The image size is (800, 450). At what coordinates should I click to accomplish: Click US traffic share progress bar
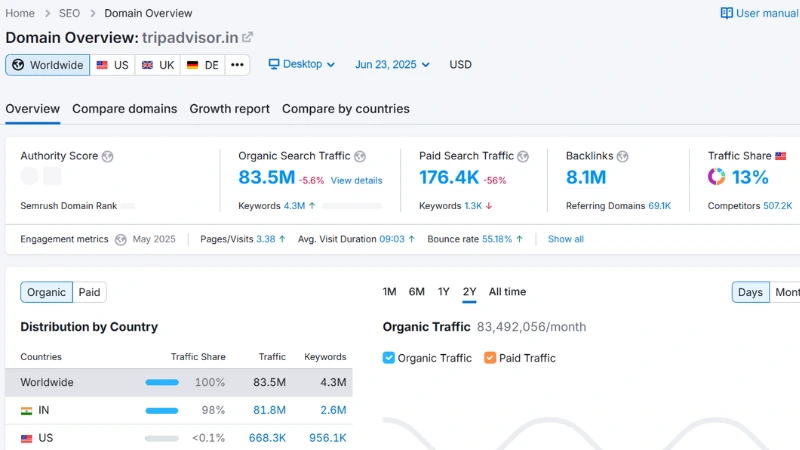(x=162, y=438)
